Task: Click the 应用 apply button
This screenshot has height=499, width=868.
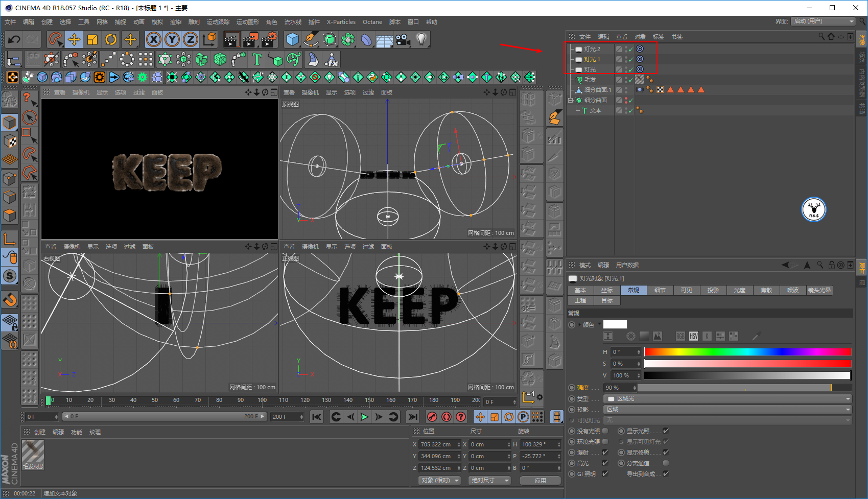Action: click(540, 481)
